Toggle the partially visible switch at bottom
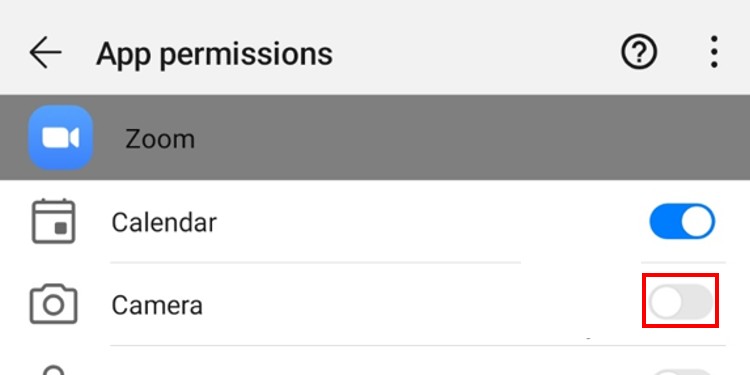 click(682, 372)
